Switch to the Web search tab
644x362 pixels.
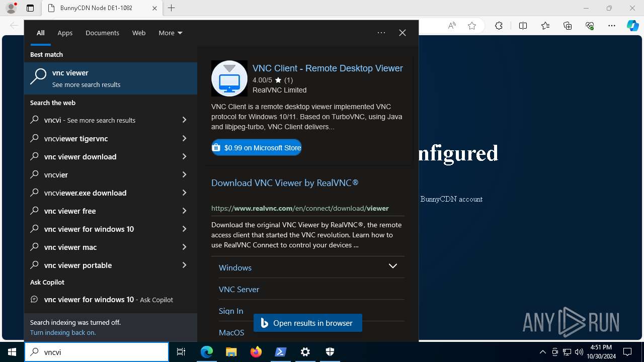(x=139, y=33)
